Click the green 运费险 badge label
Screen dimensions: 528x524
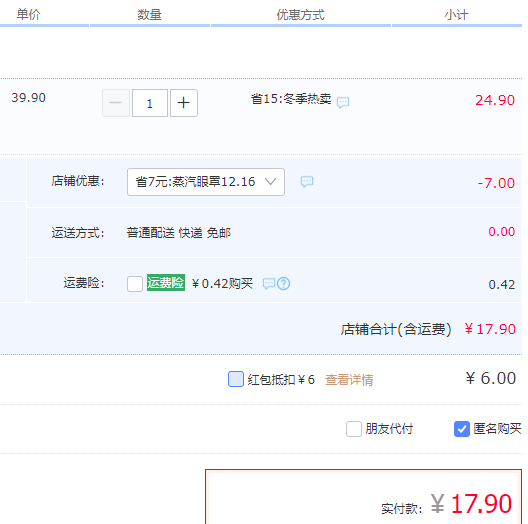pos(166,283)
